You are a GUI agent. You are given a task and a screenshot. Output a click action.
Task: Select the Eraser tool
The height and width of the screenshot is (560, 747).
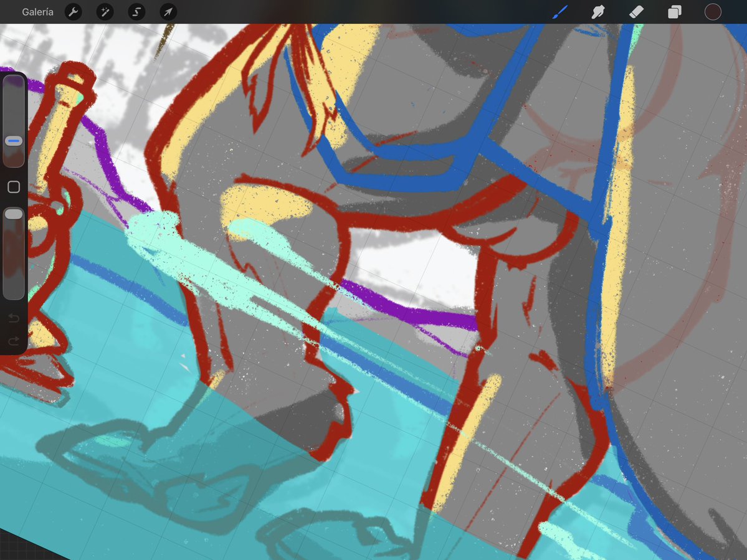point(637,12)
